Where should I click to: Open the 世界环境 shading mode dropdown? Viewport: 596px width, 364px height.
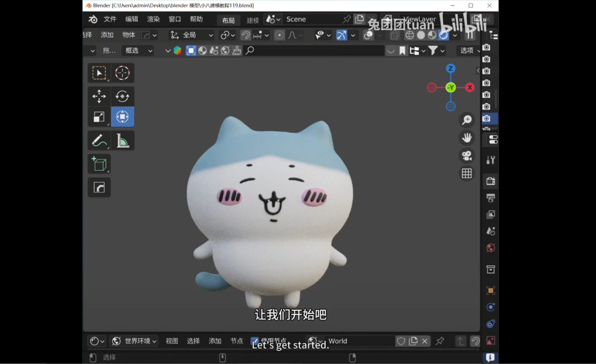click(135, 340)
